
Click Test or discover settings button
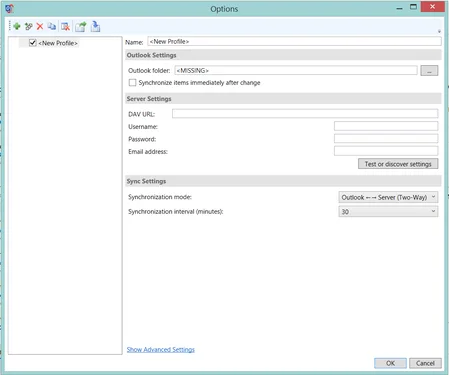[398, 164]
